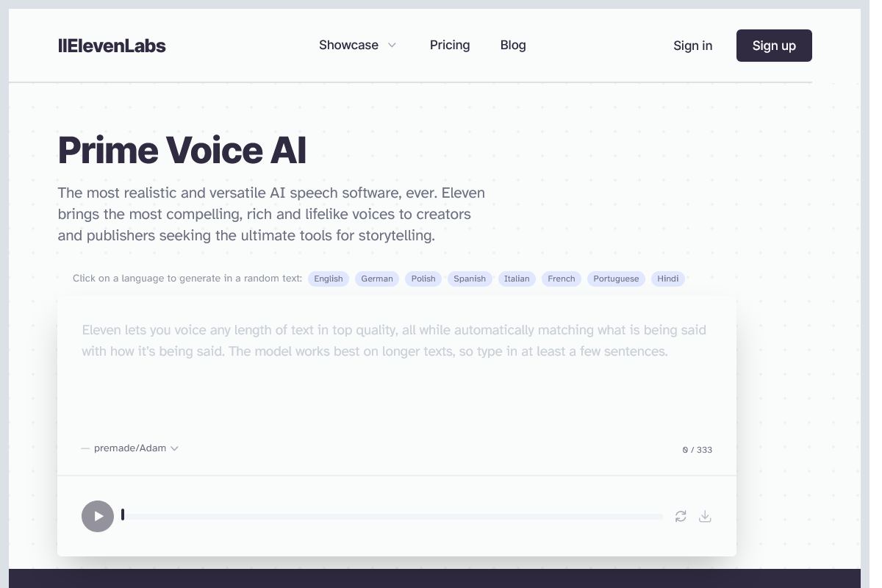
Task: Expand the premade/Adam voice selector
Action: (x=131, y=448)
